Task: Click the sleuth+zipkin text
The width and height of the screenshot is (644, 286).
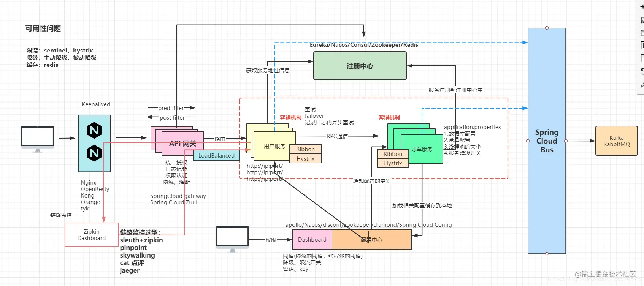Action: click(x=141, y=240)
